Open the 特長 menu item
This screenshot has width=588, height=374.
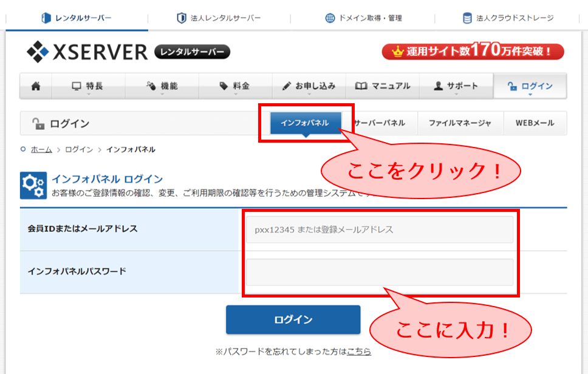point(88,86)
